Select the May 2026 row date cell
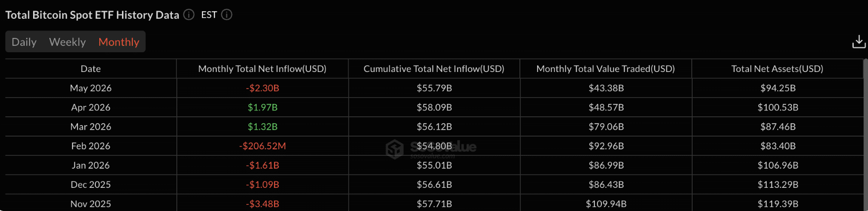868x211 pixels. click(91, 88)
